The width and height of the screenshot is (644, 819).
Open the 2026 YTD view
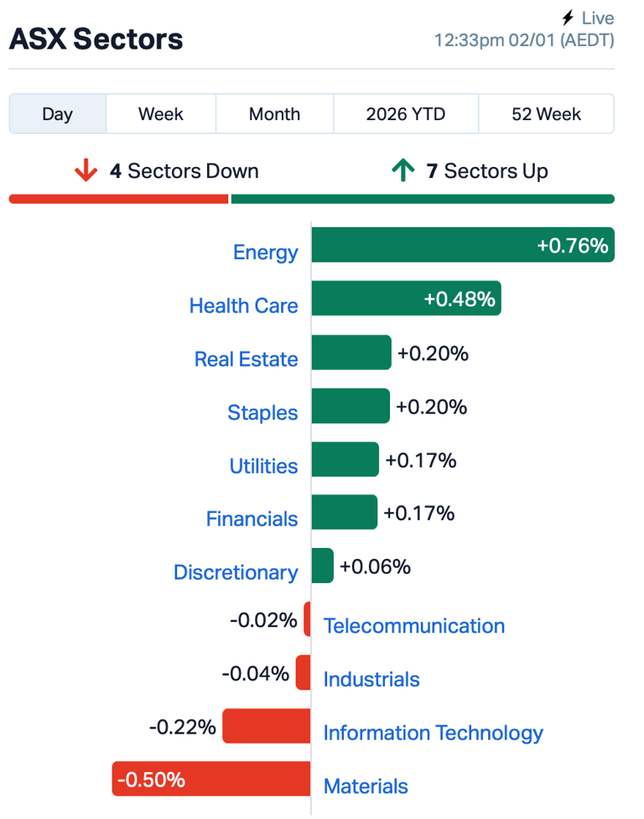405,113
